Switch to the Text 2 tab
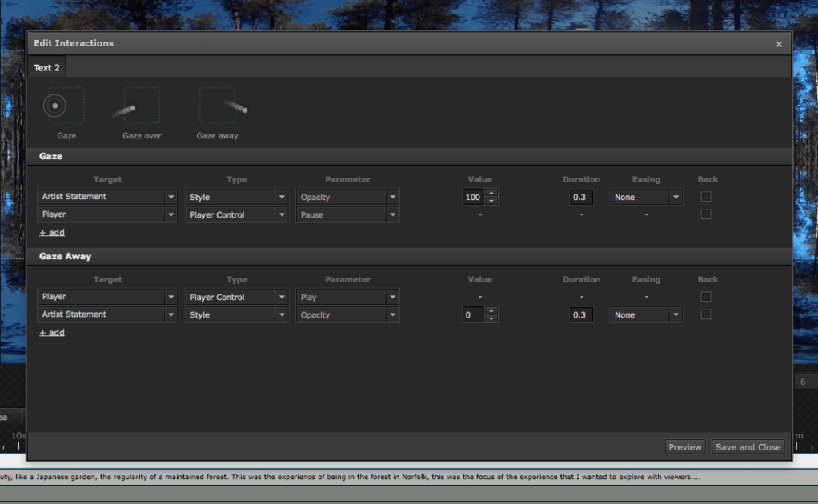The height and width of the screenshot is (504, 818). coord(46,68)
